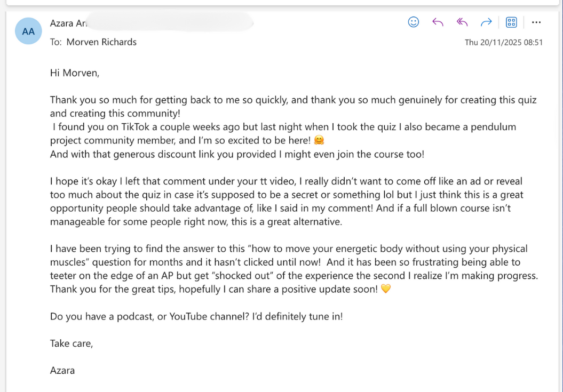Click the hugging face emoji in the message
Screen dimensions: 563x392
(319, 141)
